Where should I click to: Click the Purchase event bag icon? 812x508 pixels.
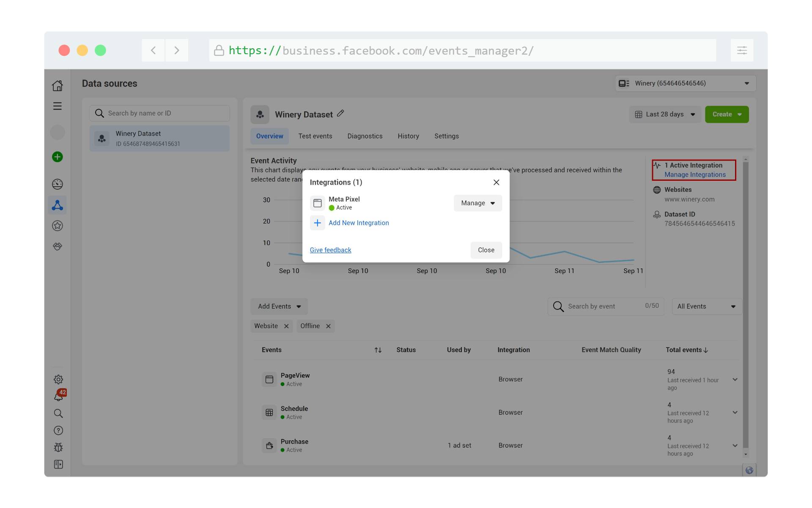(269, 445)
